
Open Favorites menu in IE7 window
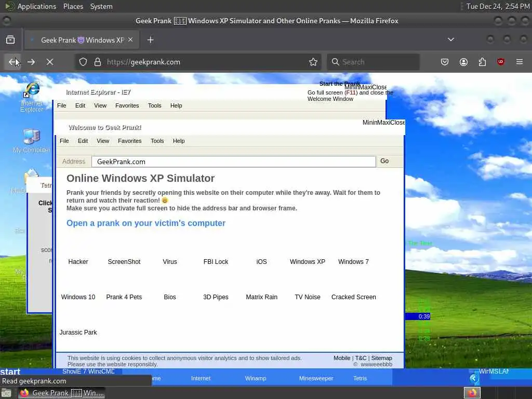tap(127, 105)
